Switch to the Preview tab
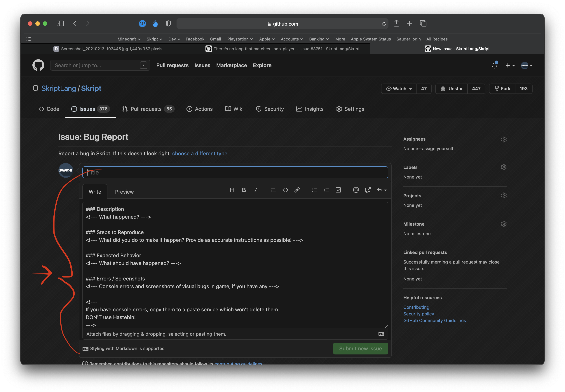The height and width of the screenshot is (392, 565). tap(124, 192)
